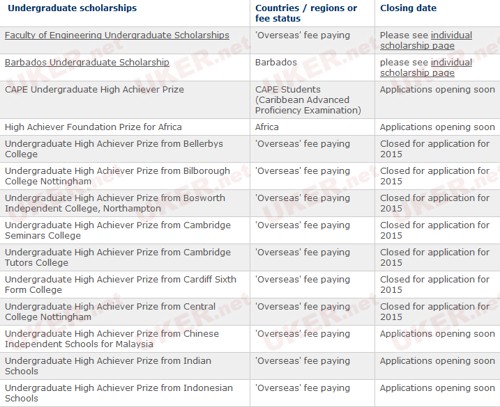Select the Cambridge Tutors College prize entry

coord(118,257)
